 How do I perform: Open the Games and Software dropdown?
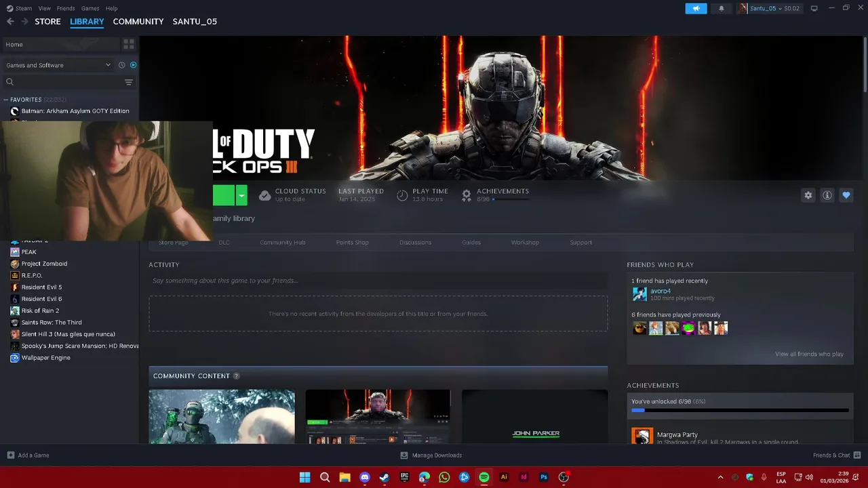click(58, 65)
